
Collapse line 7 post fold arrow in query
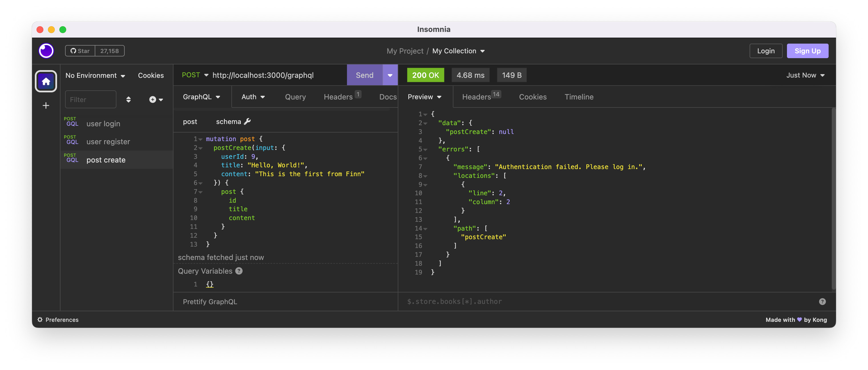[x=201, y=192]
